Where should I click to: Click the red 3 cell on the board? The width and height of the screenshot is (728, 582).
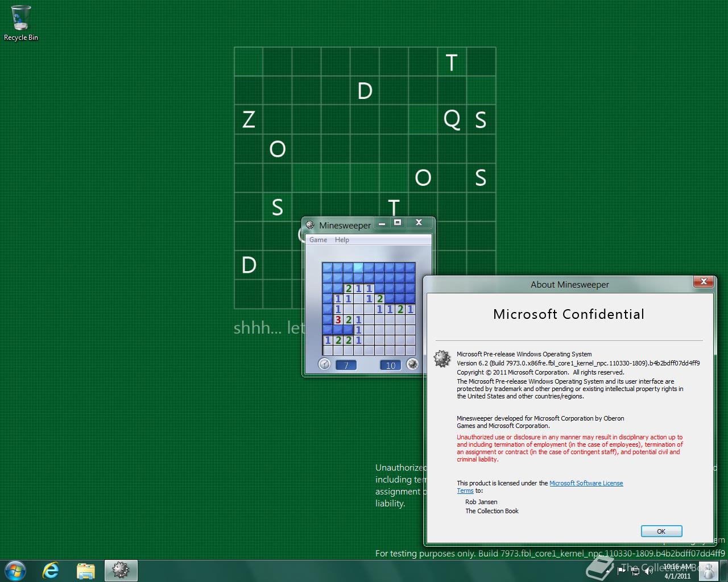click(338, 319)
